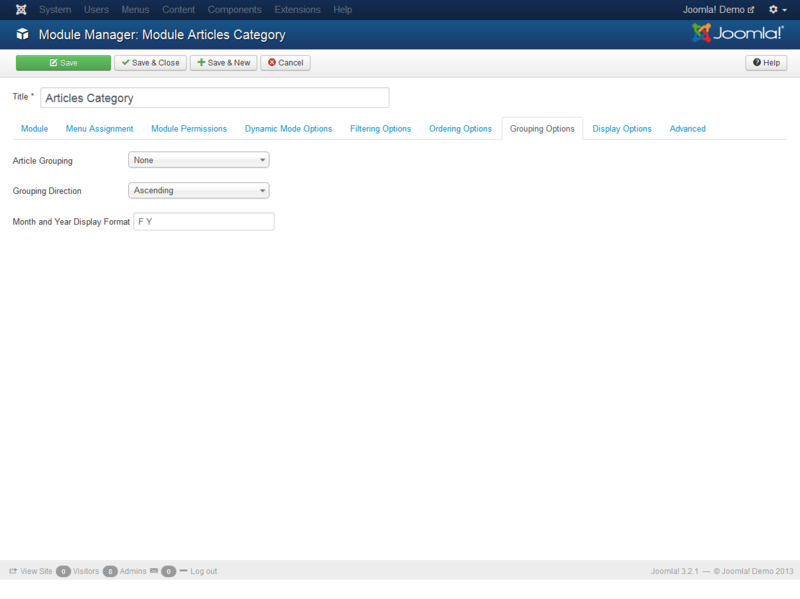Open the Help menu in top bar

pyautogui.click(x=343, y=10)
